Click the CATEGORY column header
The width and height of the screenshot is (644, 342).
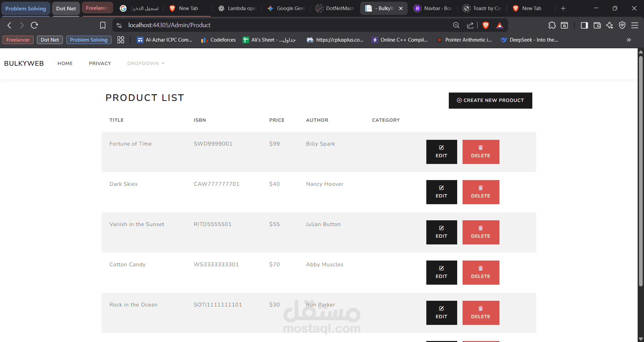[386, 120]
